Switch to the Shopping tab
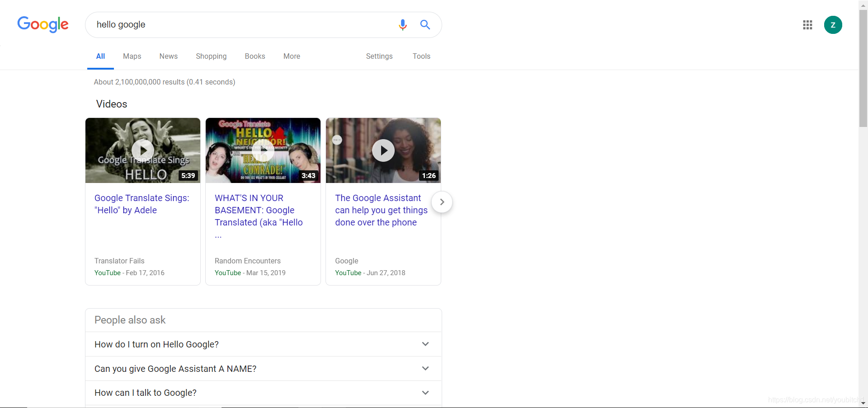This screenshot has width=868, height=408. pos(211,56)
